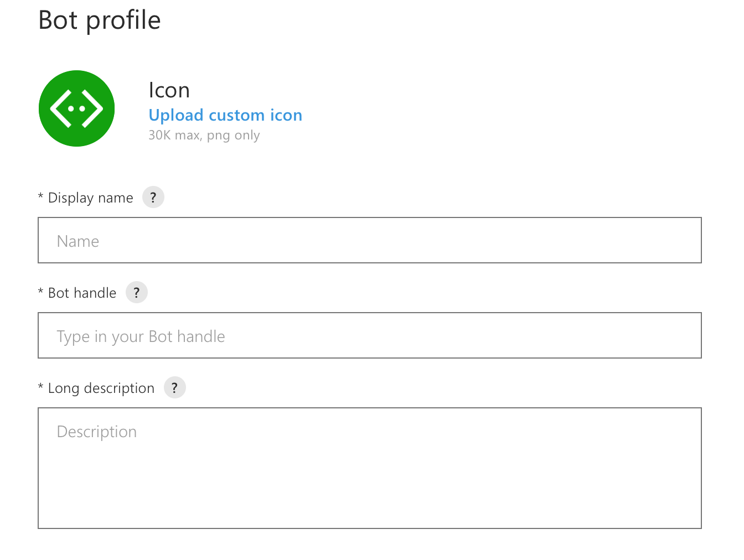Click the Icon section heading

(169, 90)
